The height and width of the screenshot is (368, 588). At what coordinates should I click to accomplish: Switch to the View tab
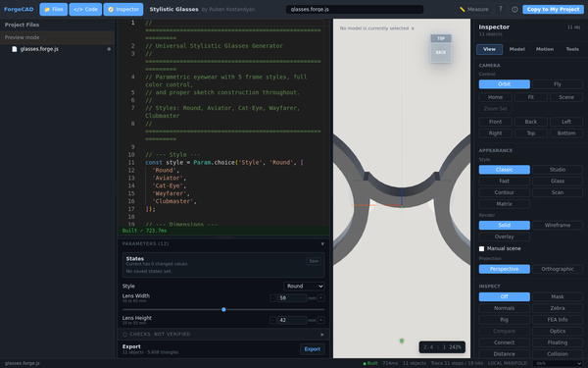click(x=489, y=49)
